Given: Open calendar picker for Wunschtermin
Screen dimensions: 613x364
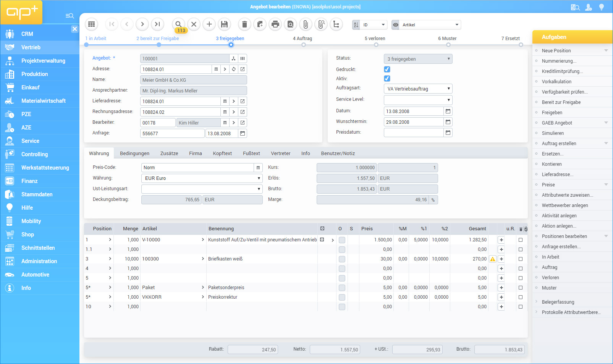Looking at the screenshot, I should click(x=448, y=122).
